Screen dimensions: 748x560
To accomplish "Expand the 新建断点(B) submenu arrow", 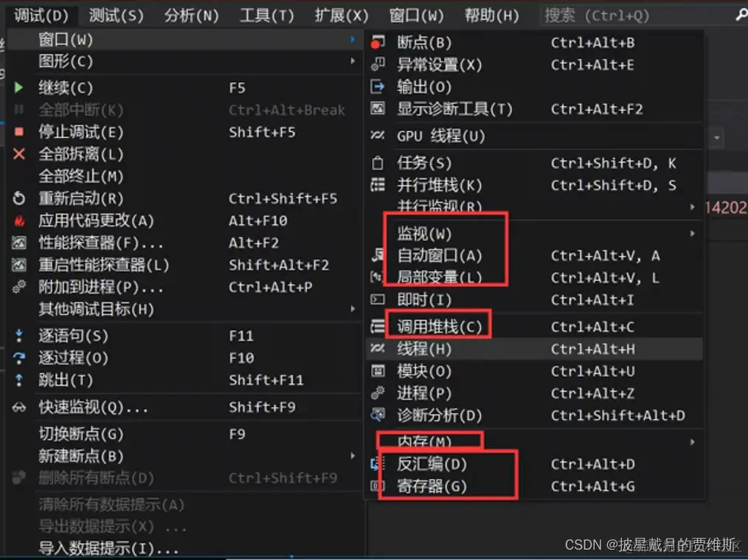I will click(353, 456).
